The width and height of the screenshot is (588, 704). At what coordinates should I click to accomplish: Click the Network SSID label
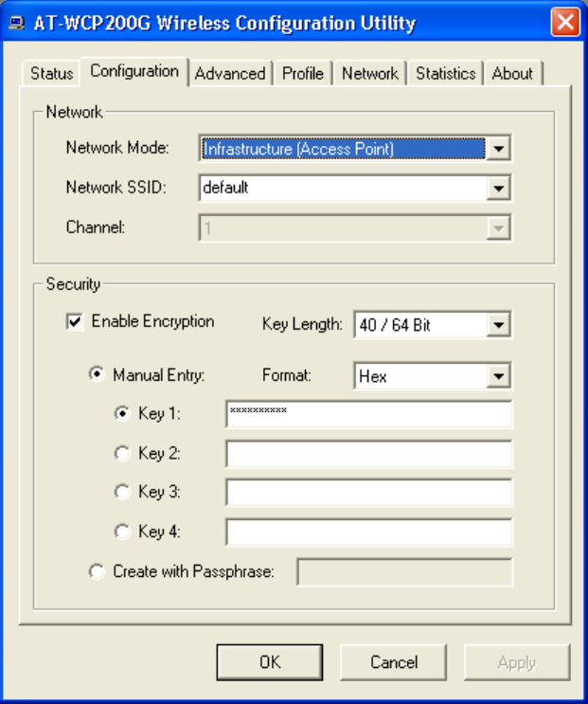(116, 187)
